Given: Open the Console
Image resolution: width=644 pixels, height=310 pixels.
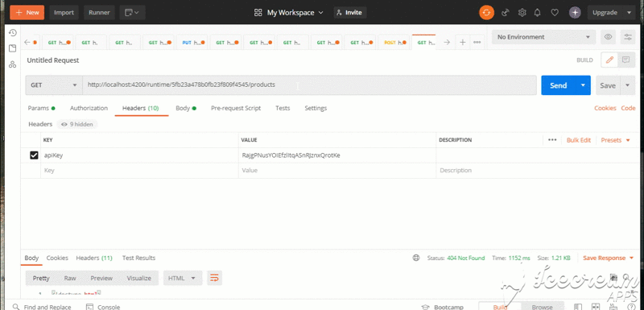Looking at the screenshot, I should (104, 307).
